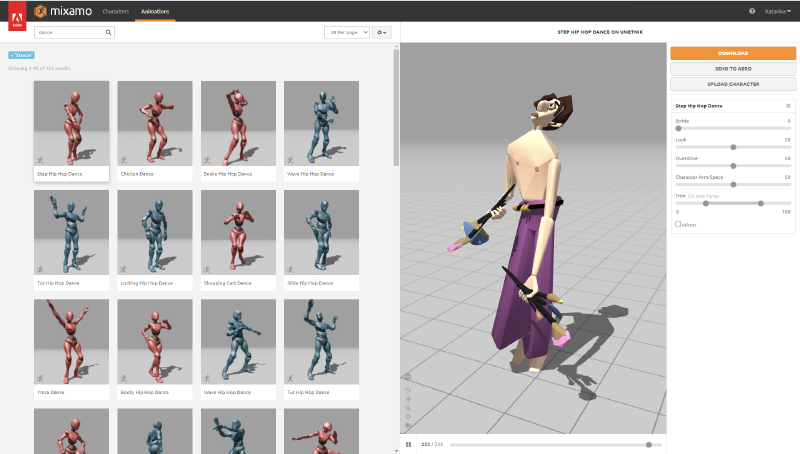The height and width of the screenshot is (454, 800).
Task: Pause the animation playback
Action: [408, 444]
